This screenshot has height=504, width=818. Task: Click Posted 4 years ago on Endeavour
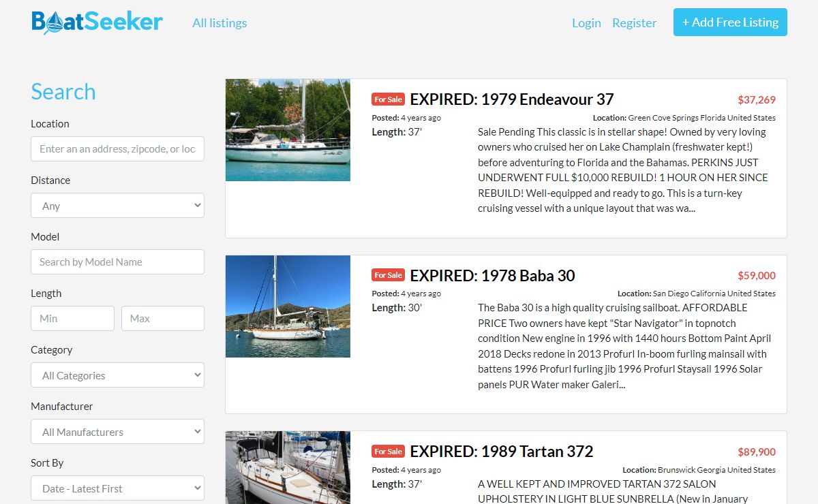406,118
